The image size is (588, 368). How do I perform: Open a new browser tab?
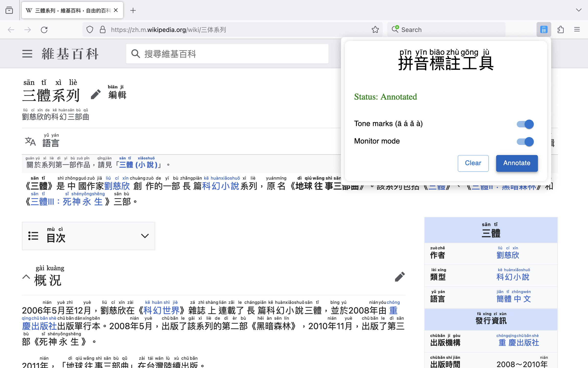coord(133,10)
